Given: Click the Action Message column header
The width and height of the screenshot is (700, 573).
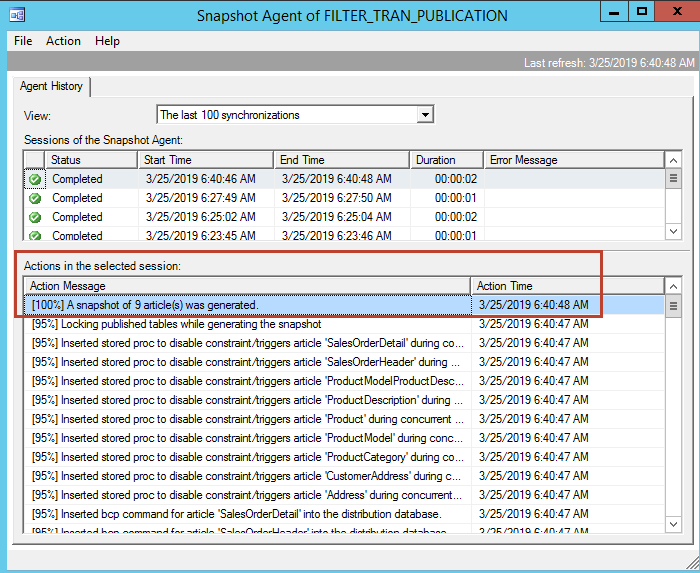Looking at the screenshot, I should [x=247, y=286].
